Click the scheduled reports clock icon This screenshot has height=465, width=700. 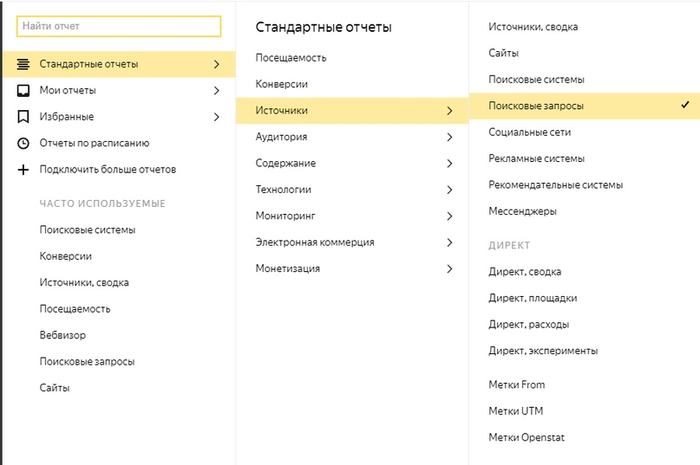tap(24, 143)
